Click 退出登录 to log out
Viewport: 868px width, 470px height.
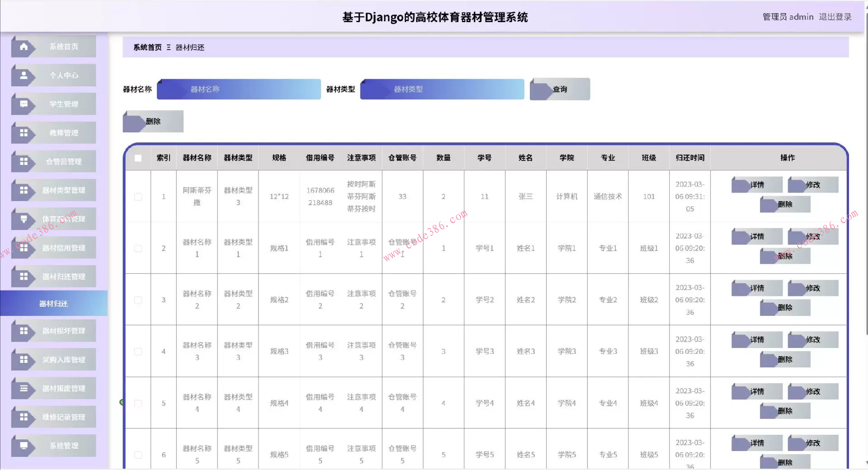(x=835, y=17)
